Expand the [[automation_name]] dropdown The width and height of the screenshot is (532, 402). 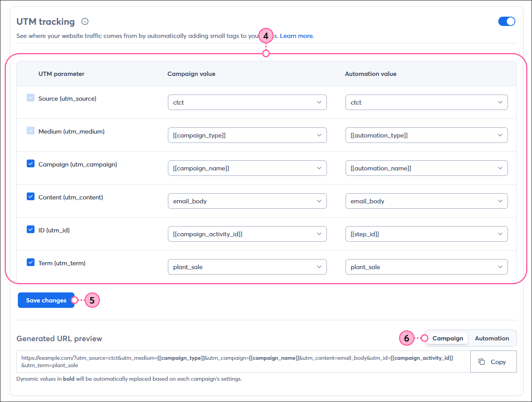(426, 168)
